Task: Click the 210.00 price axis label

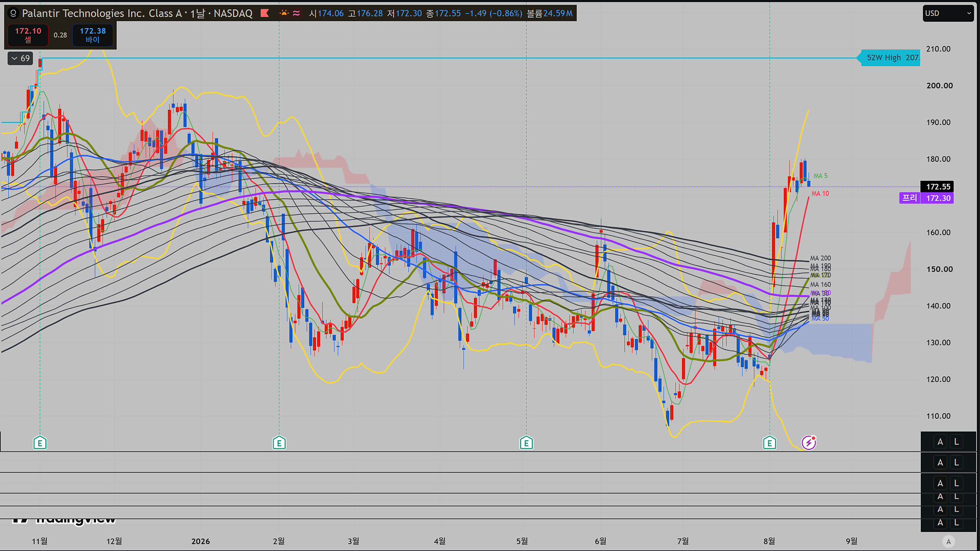Action: click(x=938, y=49)
